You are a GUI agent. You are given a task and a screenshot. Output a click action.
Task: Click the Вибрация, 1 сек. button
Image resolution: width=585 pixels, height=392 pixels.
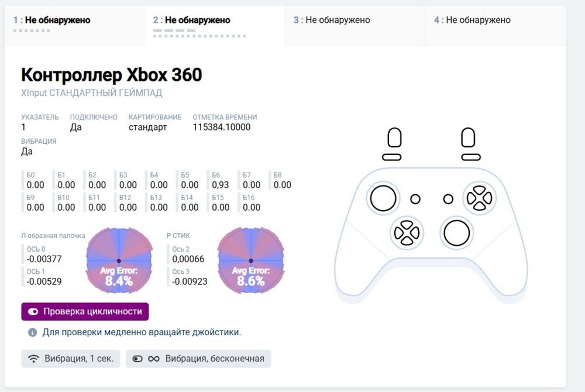coord(71,359)
